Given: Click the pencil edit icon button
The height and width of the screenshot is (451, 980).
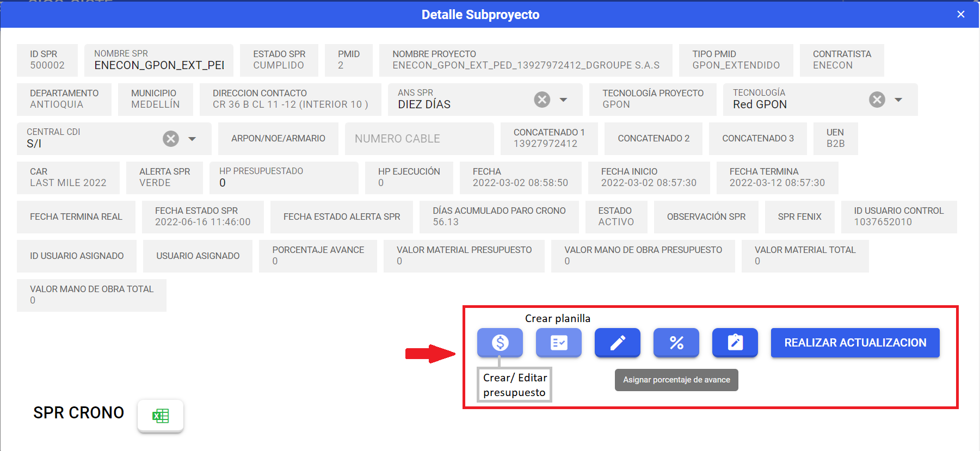Looking at the screenshot, I should 617,343.
